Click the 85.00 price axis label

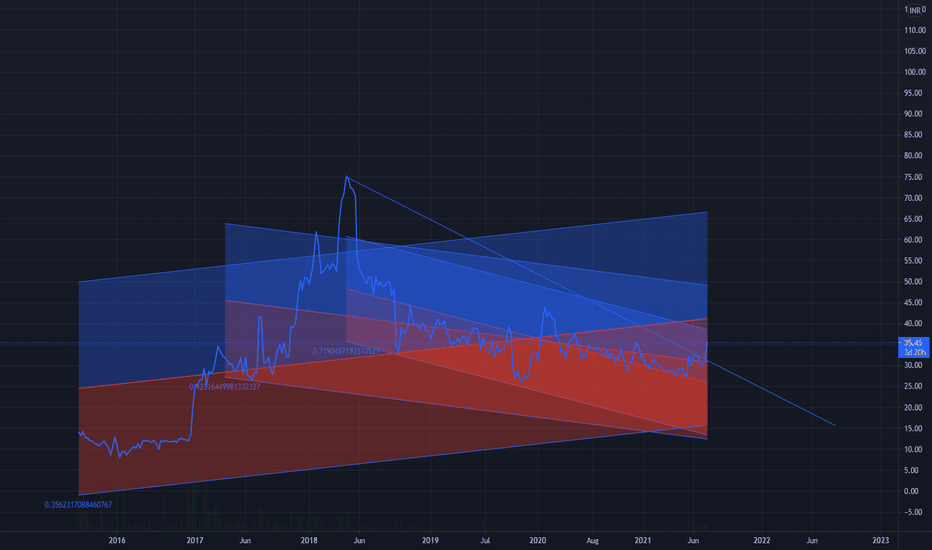click(x=913, y=135)
